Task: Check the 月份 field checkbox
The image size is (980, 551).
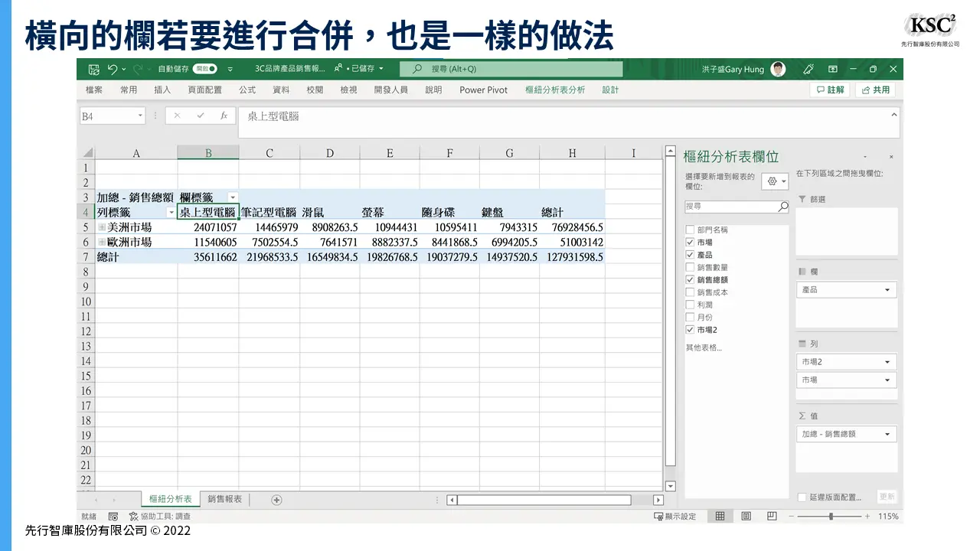Action: click(691, 317)
